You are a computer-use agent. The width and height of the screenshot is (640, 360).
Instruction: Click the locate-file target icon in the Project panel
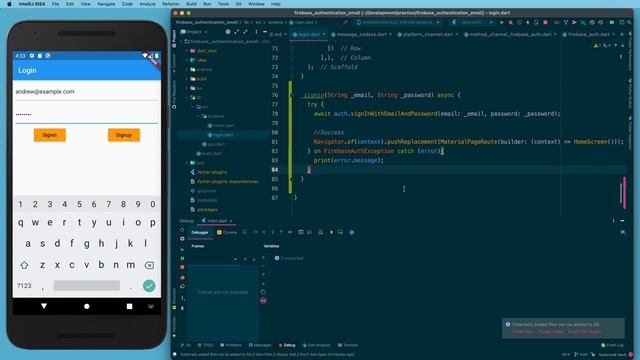tap(228, 31)
